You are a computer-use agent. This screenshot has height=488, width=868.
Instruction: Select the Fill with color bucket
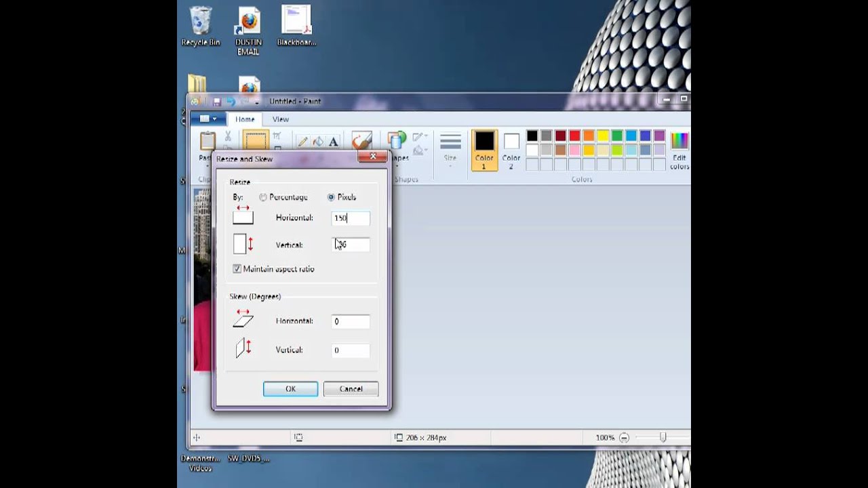(318, 142)
